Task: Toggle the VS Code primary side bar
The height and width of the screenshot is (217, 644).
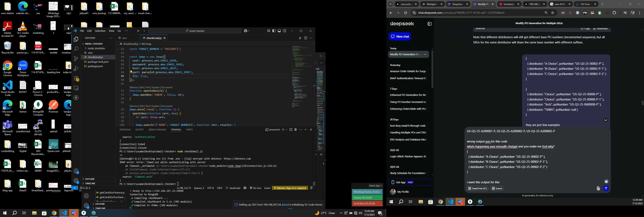Action: tap(274, 31)
